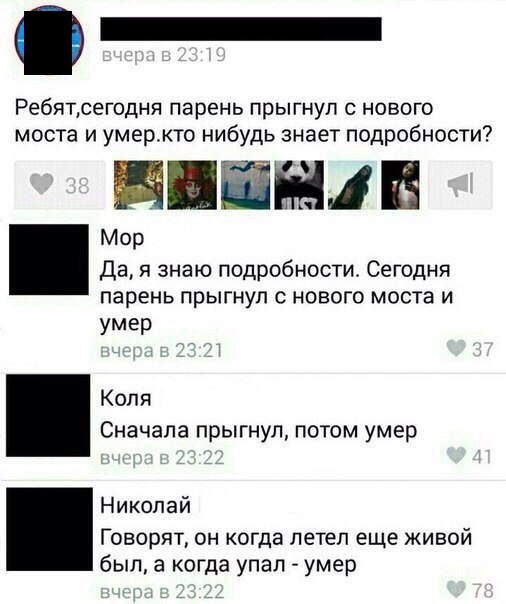
Task: Open the redacted post author name
Action: pos(241,29)
